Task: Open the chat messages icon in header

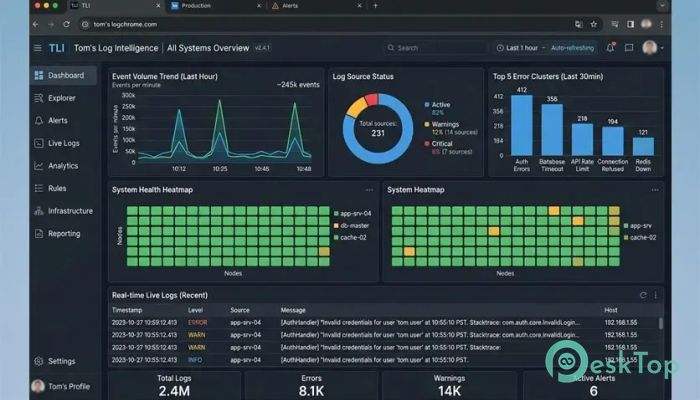Action: tap(629, 48)
